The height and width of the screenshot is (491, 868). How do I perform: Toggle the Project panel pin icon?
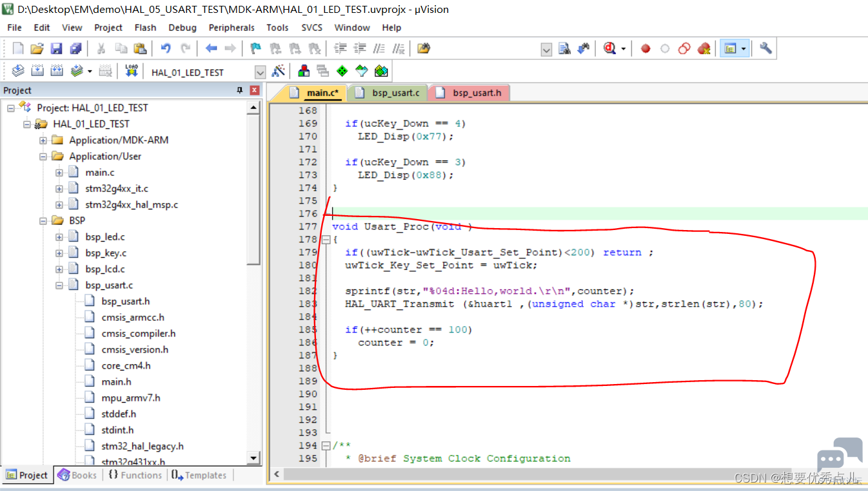click(241, 90)
